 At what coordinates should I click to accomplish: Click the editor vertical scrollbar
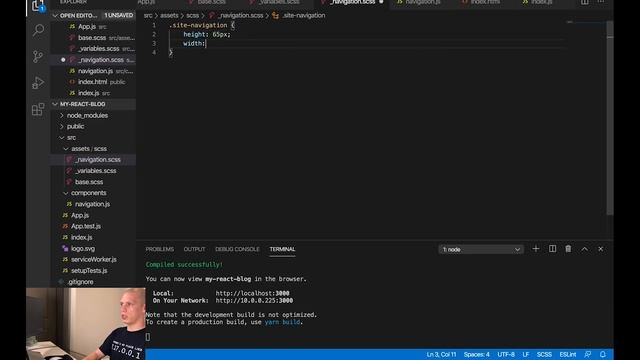click(x=610, y=118)
